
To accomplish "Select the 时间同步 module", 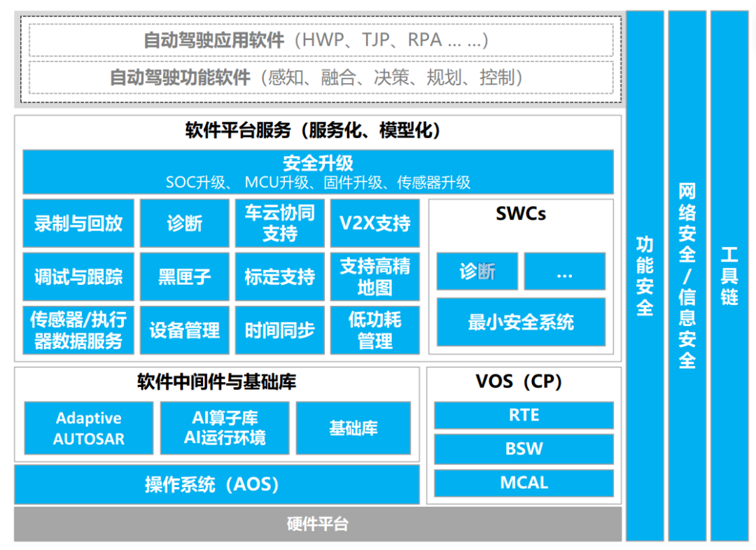I will [x=280, y=330].
